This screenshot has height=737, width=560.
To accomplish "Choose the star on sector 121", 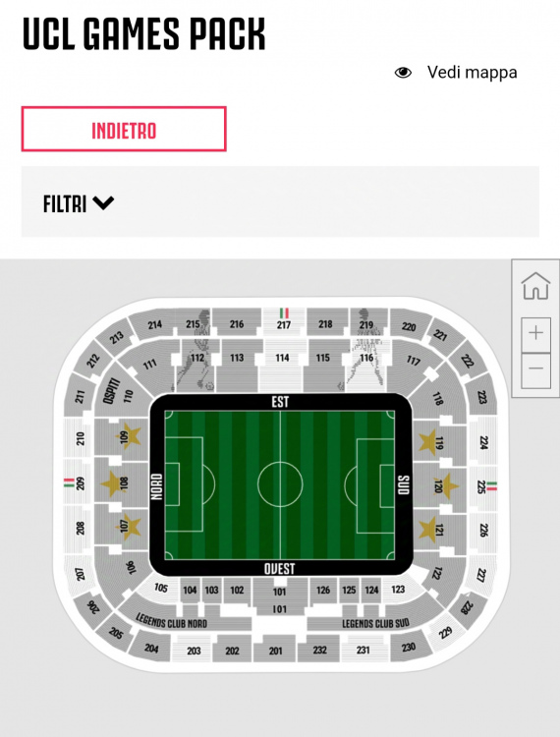I will tap(427, 530).
